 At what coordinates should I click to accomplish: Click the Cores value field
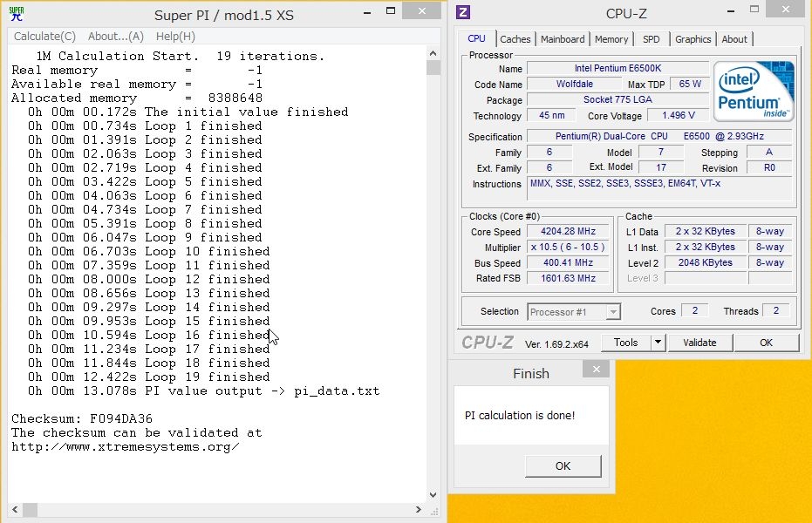click(x=695, y=310)
